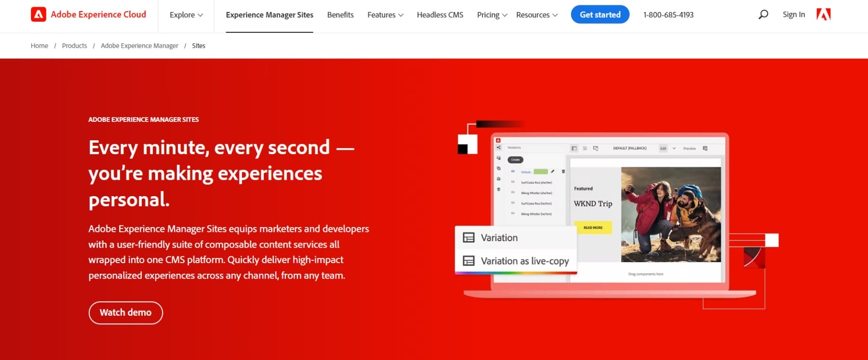The image size is (868, 360).
Task: Expand the Explore dropdown menu
Action: pyautogui.click(x=186, y=15)
